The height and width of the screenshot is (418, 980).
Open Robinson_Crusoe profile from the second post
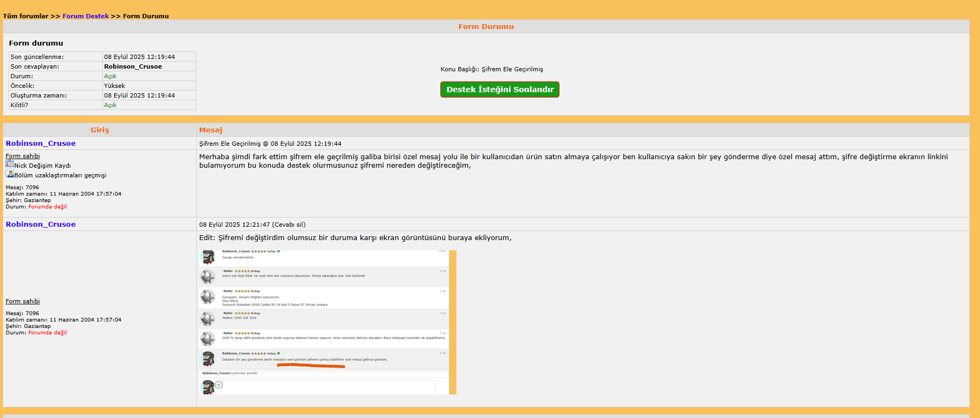(41, 225)
